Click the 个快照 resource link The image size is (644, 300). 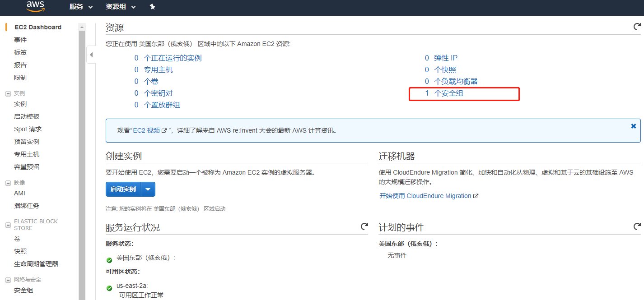pos(445,70)
